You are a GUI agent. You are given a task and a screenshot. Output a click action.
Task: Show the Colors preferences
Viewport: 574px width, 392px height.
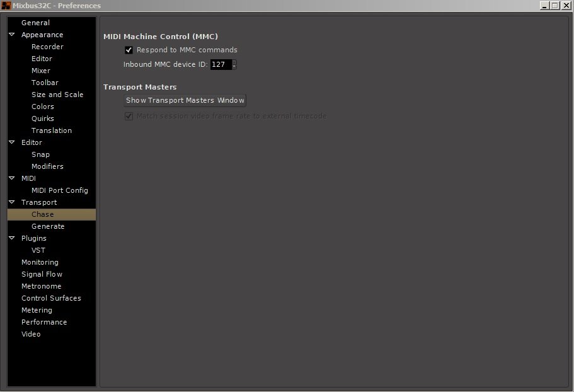[x=42, y=107]
